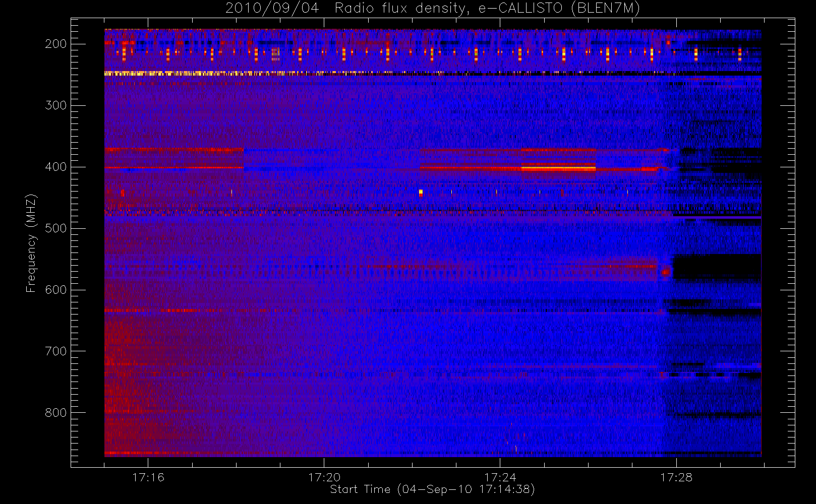Click the 17:16 time tick label
Screen dimensions: 816x504
click(148, 477)
